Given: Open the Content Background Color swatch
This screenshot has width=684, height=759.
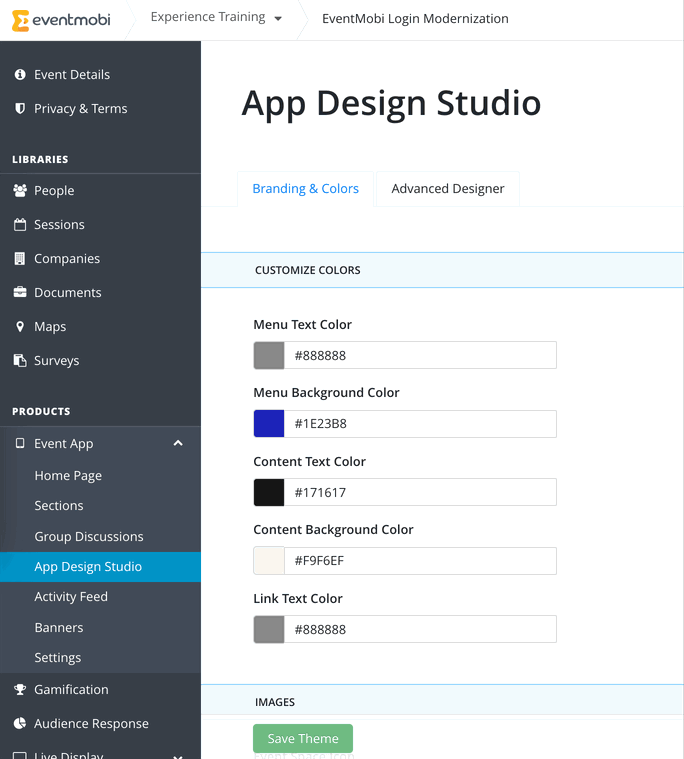Looking at the screenshot, I should coord(269,561).
